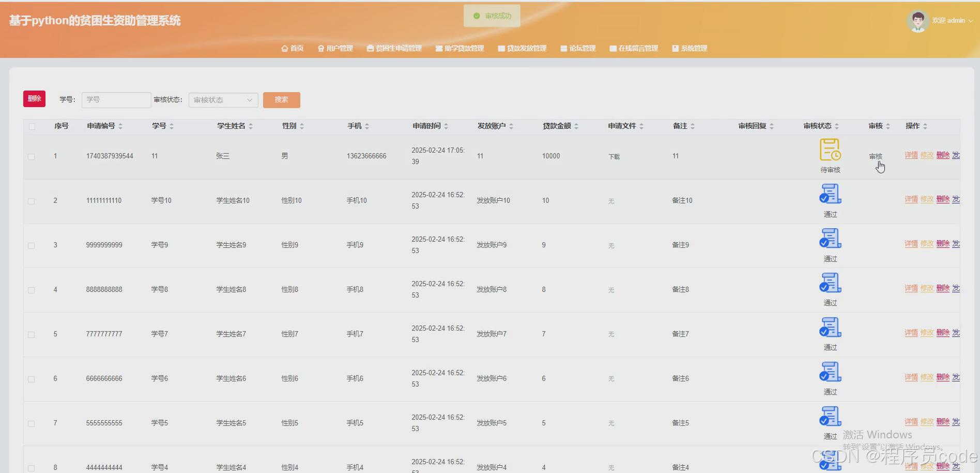Focus the 学号 search input field
Screen dimensions: 980x473
(116, 100)
